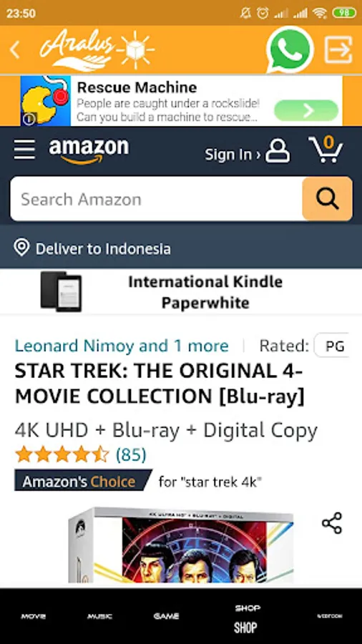Open the 85 reviews count link
362x644 pixels.
131,454
